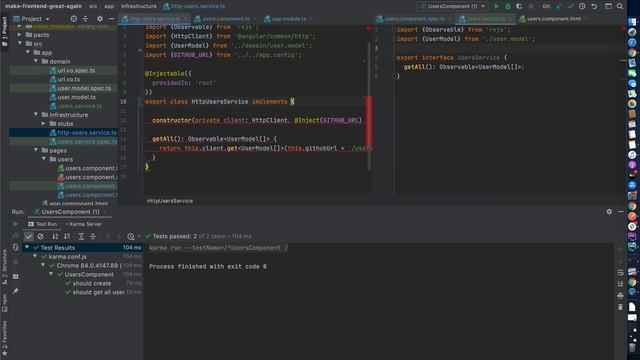The width and height of the screenshot is (640, 360).
Task: Sort tests by duration icon
Action: coord(67,236)
